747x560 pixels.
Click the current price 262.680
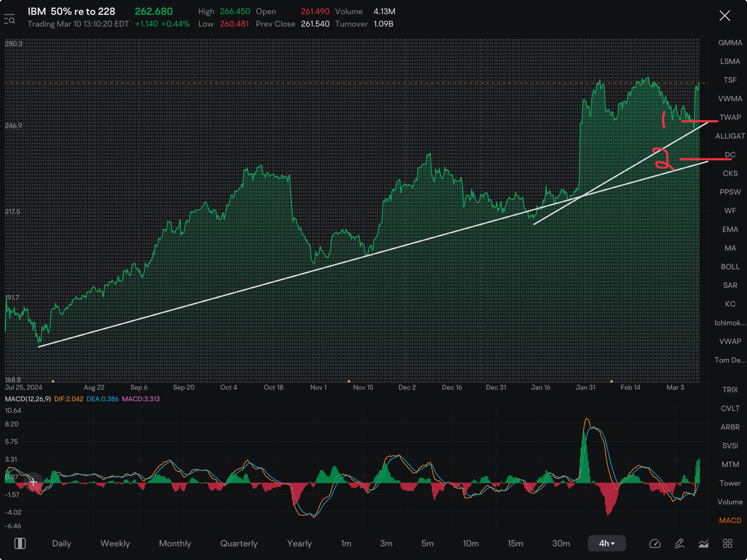154,11
